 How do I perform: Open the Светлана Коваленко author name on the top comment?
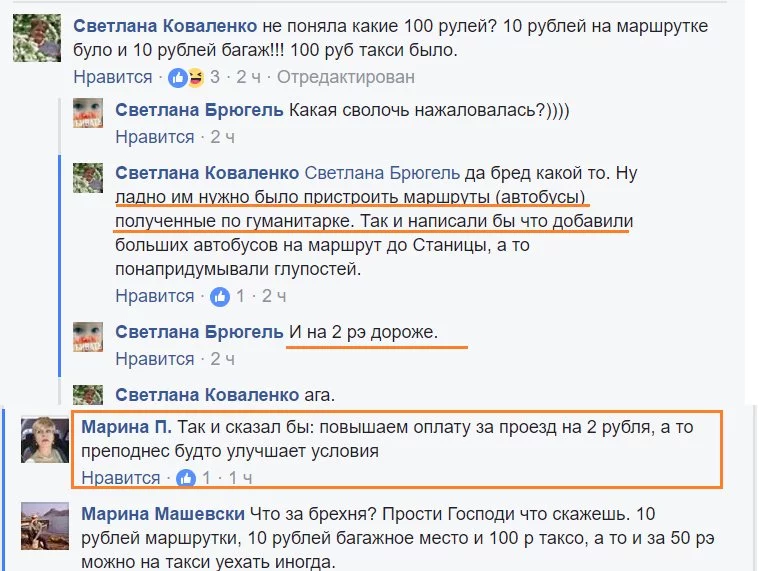click(167, 25)
